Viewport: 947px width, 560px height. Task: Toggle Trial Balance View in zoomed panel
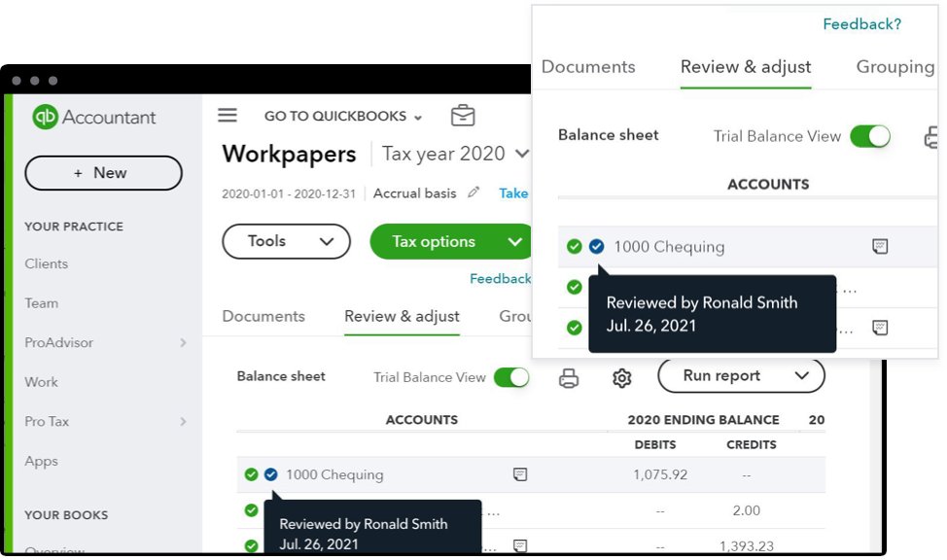870,136
